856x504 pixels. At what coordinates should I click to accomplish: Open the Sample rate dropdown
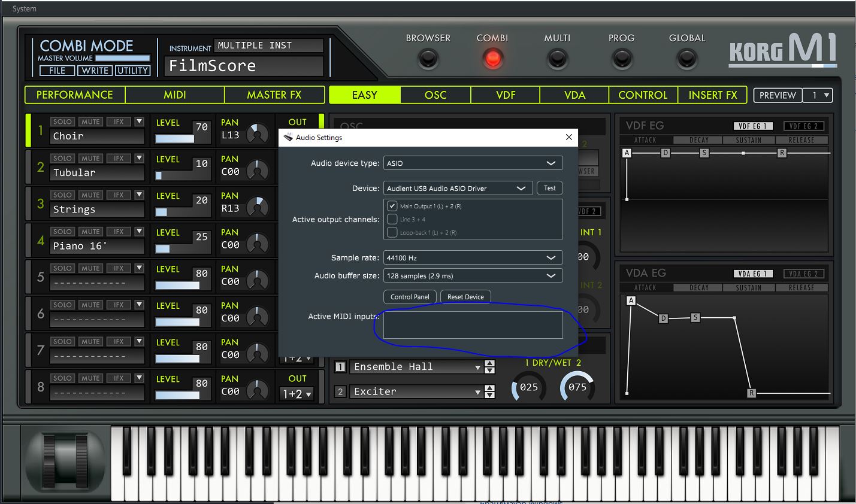473,257
